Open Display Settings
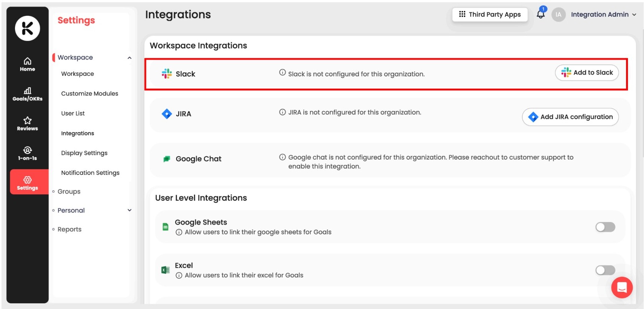 point(84,153)
